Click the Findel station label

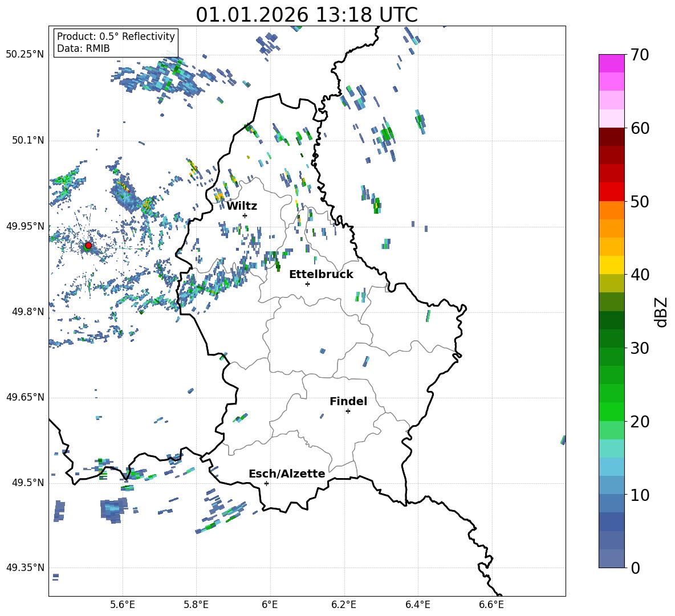click(348, 401)
